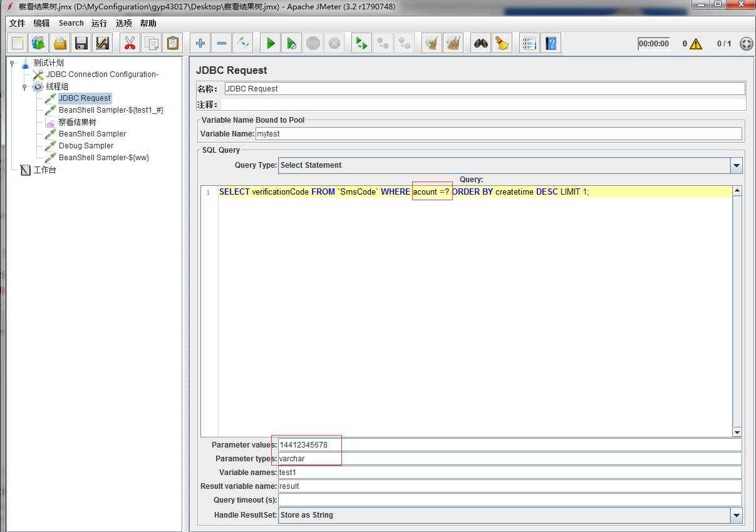
Task: Click the Reset Search broom icon
Action: [x=502, y=43]
